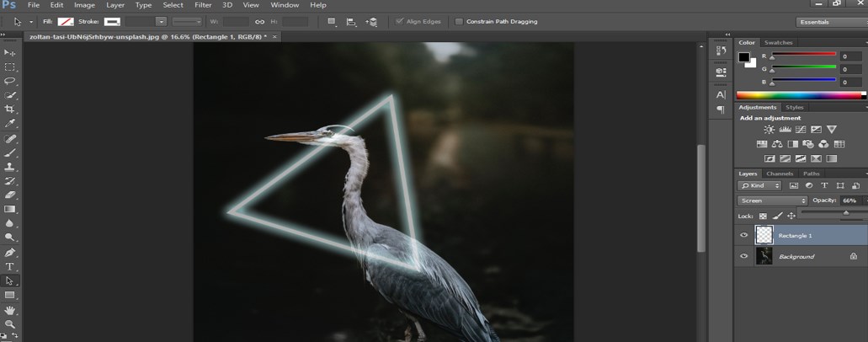Open the Layer menu
This screenshot has width=868, height=342.
[x=115, y=5]
